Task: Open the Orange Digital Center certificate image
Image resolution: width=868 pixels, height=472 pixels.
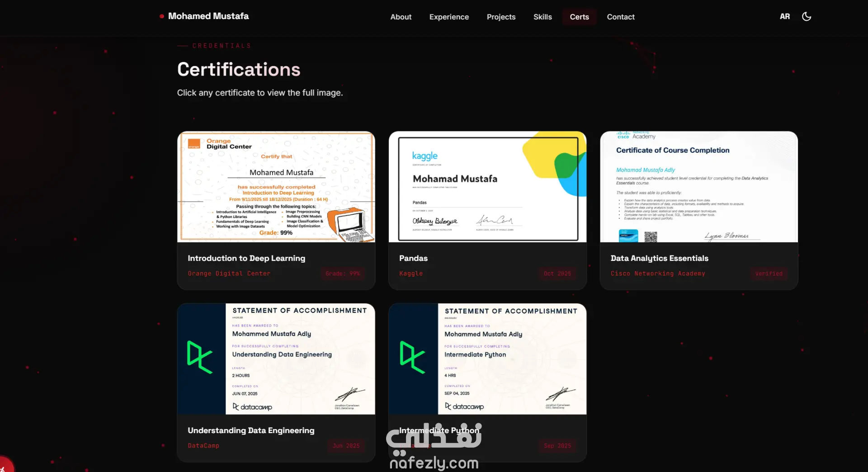Action: (276, 187)
